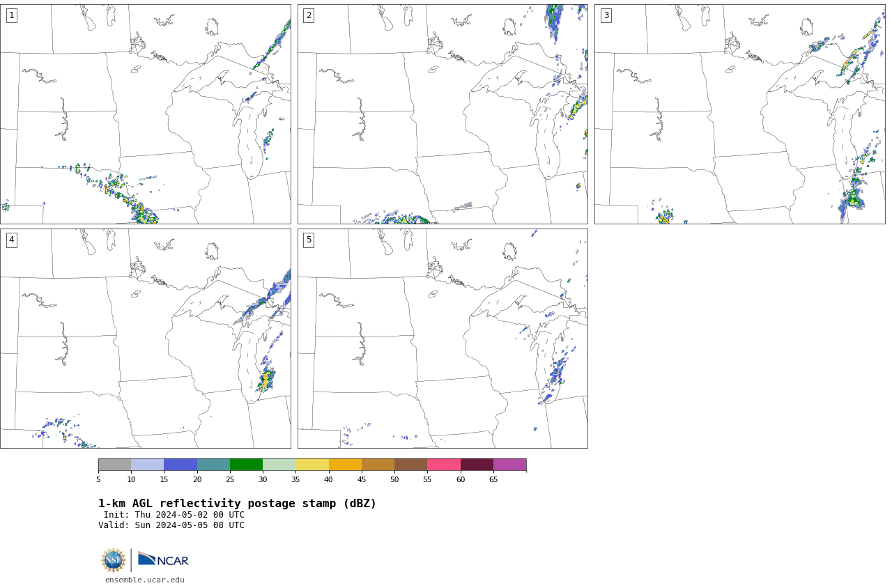Open postage stamp map panel 4
The image size is (892, 588).
pos(145,339)
